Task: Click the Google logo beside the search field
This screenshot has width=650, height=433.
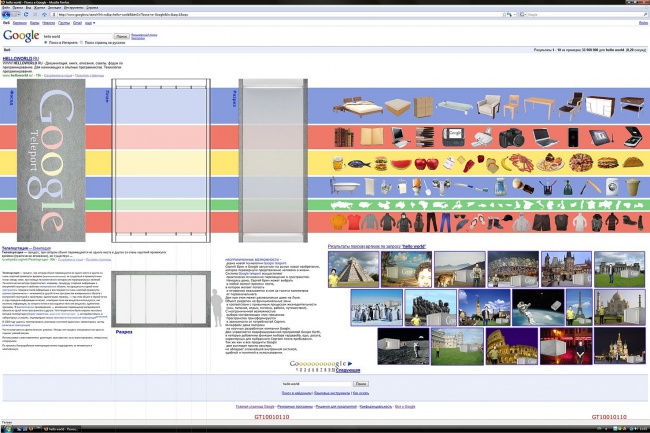Action: coord(21,36)
